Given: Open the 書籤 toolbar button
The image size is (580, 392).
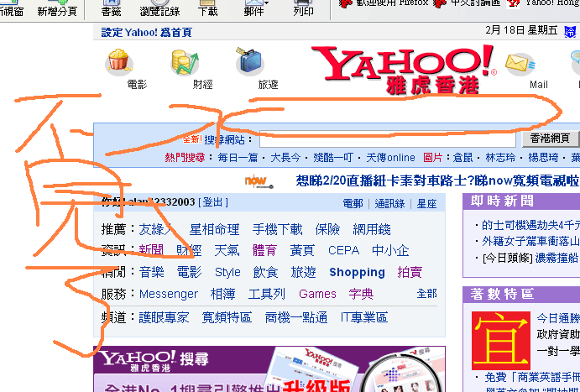Looking at the screenshot, I should 111,8.
